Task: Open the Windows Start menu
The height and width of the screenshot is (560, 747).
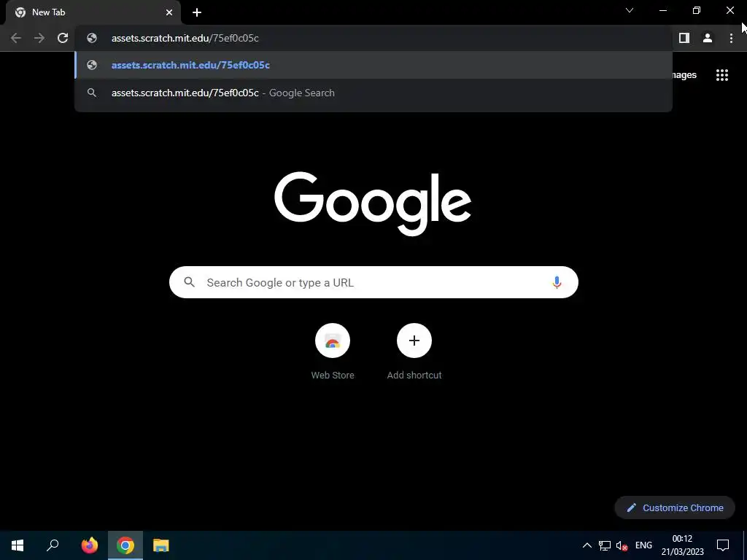Action: click(18, 545)
